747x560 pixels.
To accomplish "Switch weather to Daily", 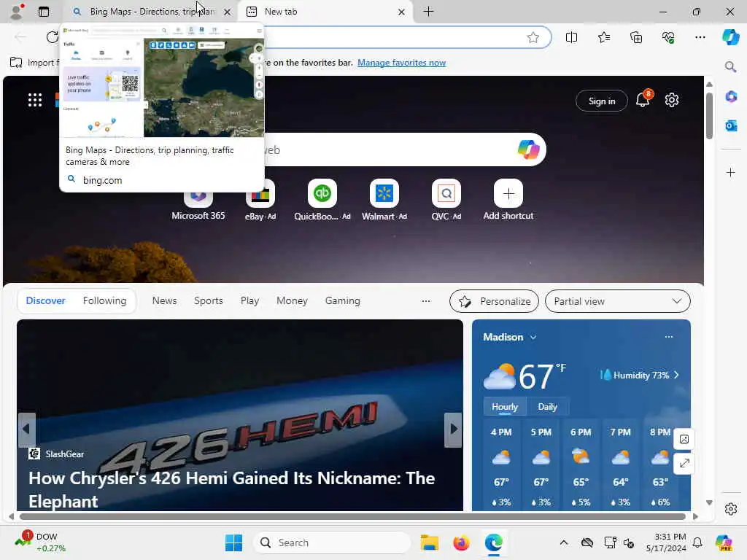I will 547,407.
